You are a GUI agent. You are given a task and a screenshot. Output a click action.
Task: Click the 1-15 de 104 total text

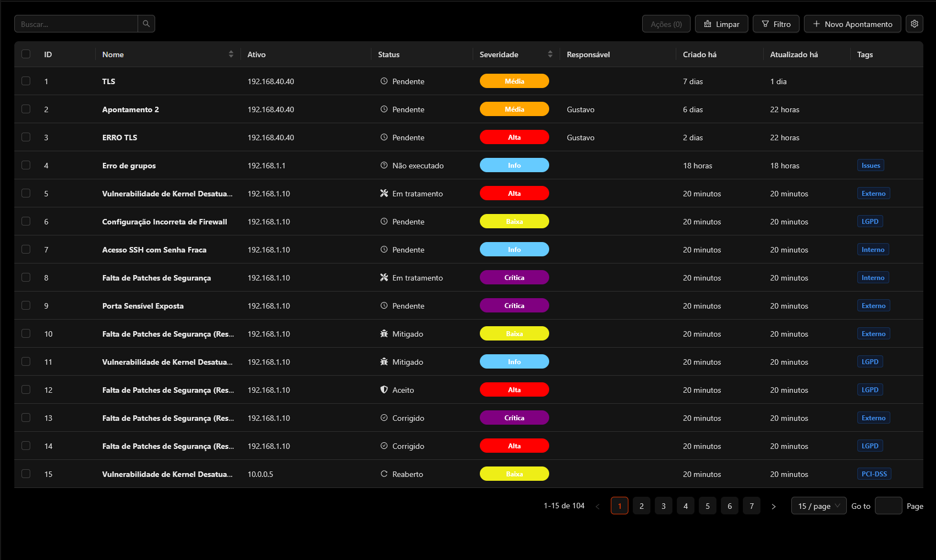(564, 506)
